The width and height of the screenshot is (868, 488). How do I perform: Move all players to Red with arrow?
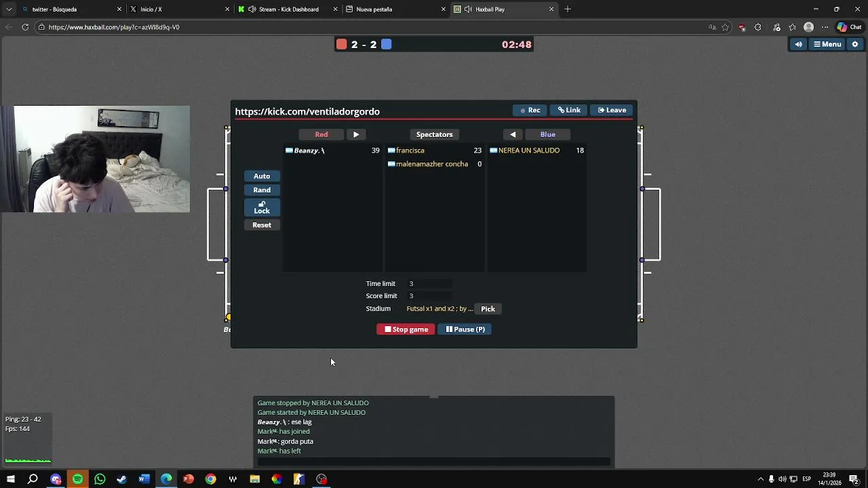(x=513, y=134)
